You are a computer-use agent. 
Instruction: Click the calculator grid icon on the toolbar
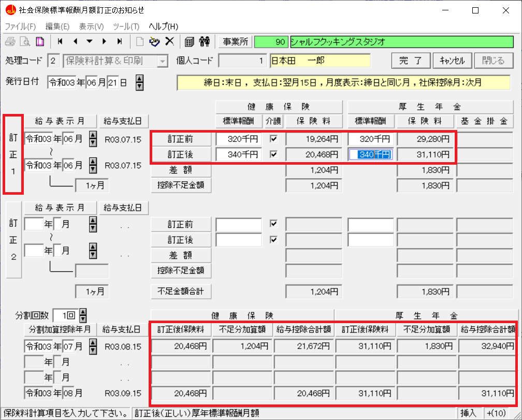[x=190, y=41]
